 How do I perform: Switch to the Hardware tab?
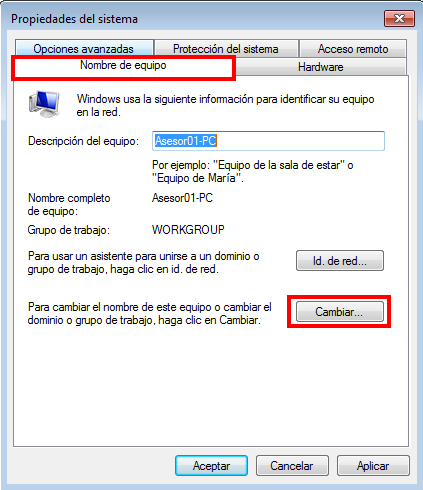(x=320, y=67)
